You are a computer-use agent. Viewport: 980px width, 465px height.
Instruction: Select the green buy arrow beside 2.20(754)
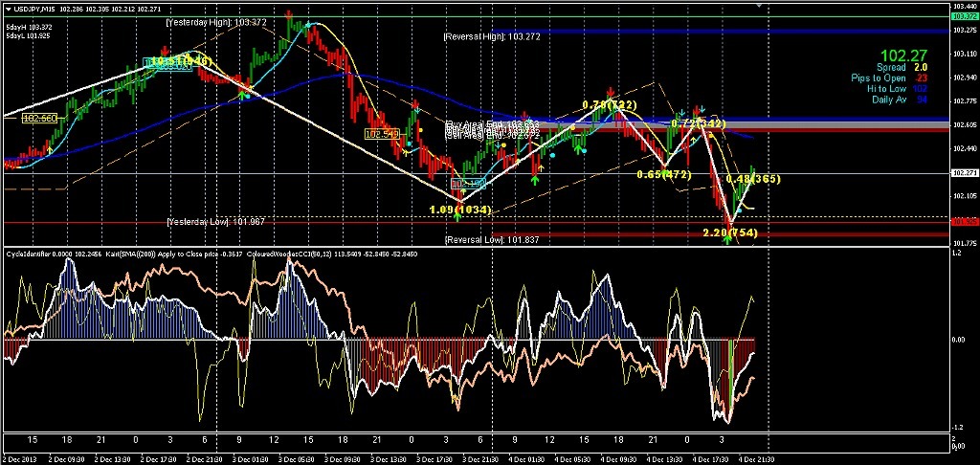(x=727, y=240)
